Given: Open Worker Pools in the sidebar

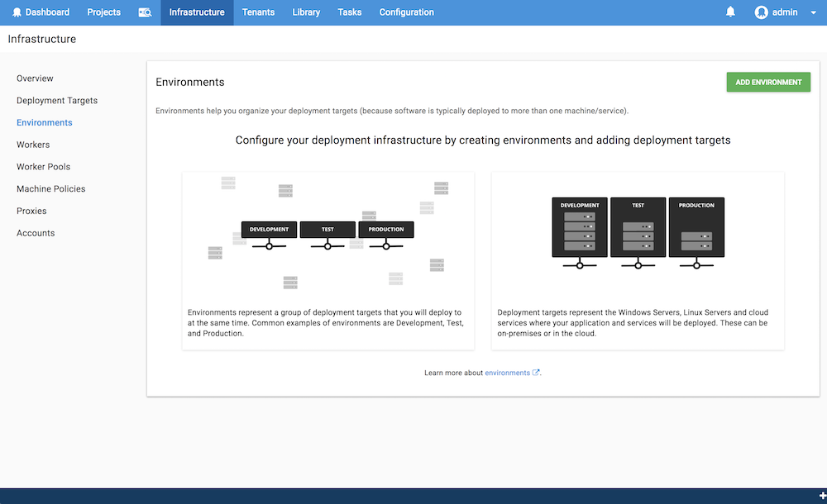Looking at the screenshot, I should pyautogui.click(x=43, y=167).
